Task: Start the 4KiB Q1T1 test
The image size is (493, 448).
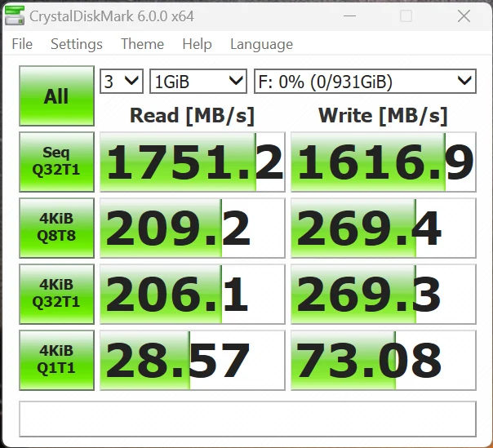Action: (x=56, y=360)
